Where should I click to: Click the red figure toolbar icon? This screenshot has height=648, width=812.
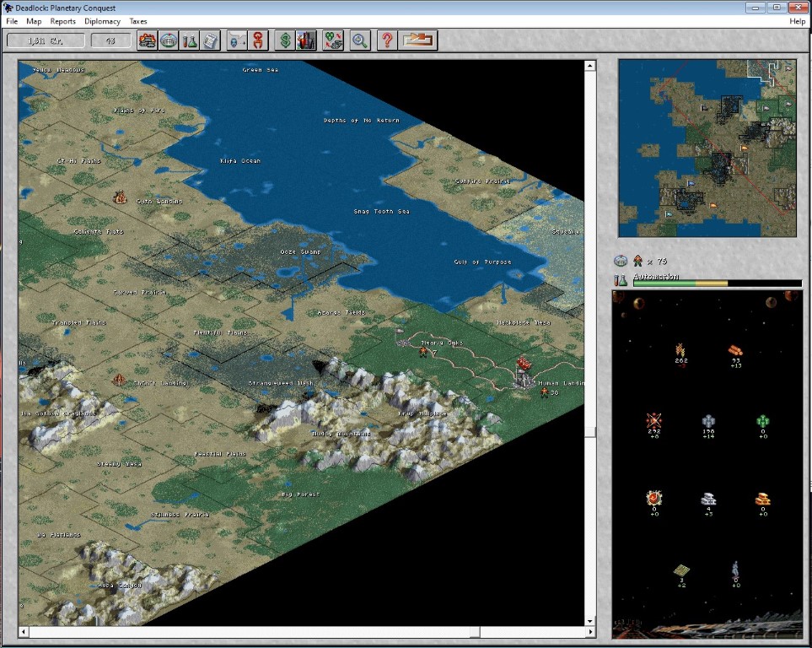pos(258,40)
